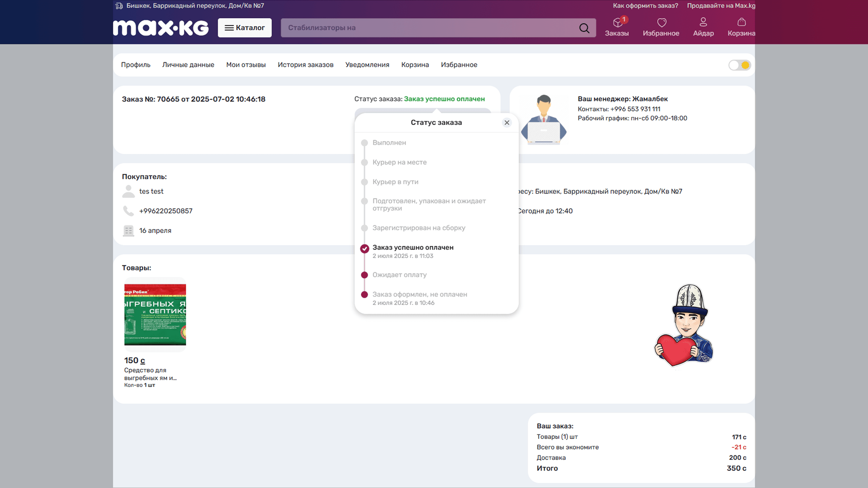Click the manager avatar illustration
The width and height of the screenshot is (868, 488).
(543, 119)
